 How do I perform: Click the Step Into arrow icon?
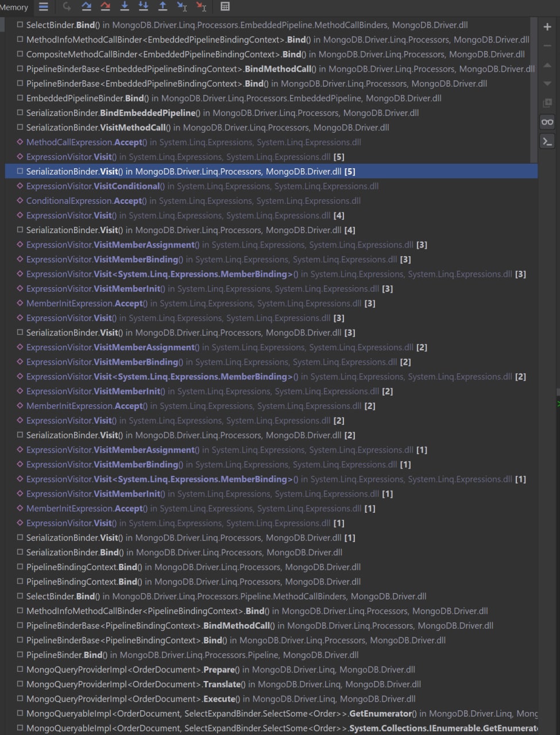[125, 7]
